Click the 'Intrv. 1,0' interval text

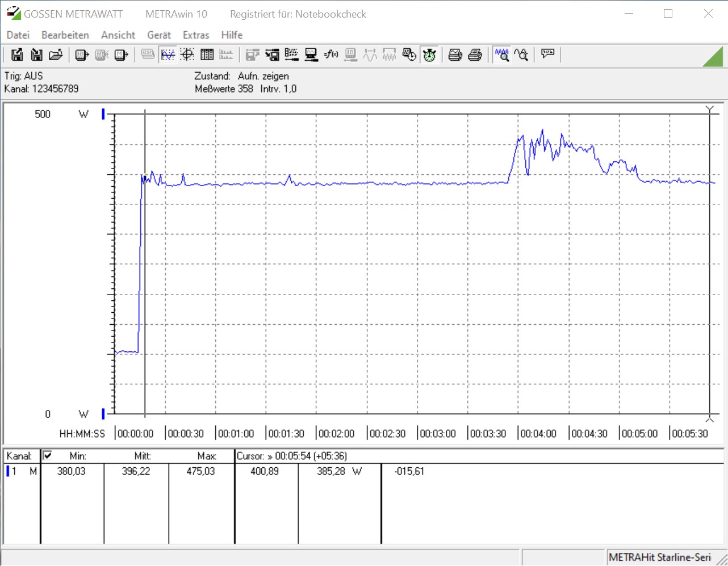(278, 89)
